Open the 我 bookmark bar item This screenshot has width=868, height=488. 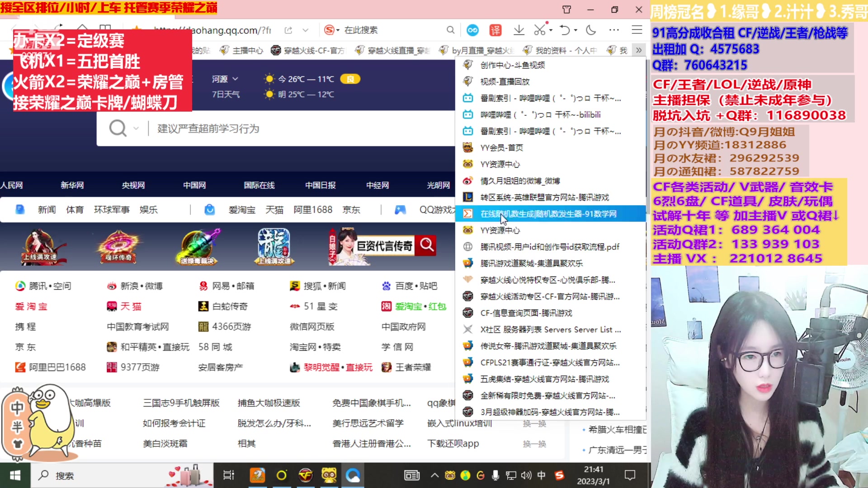click(x=618, y=51)
